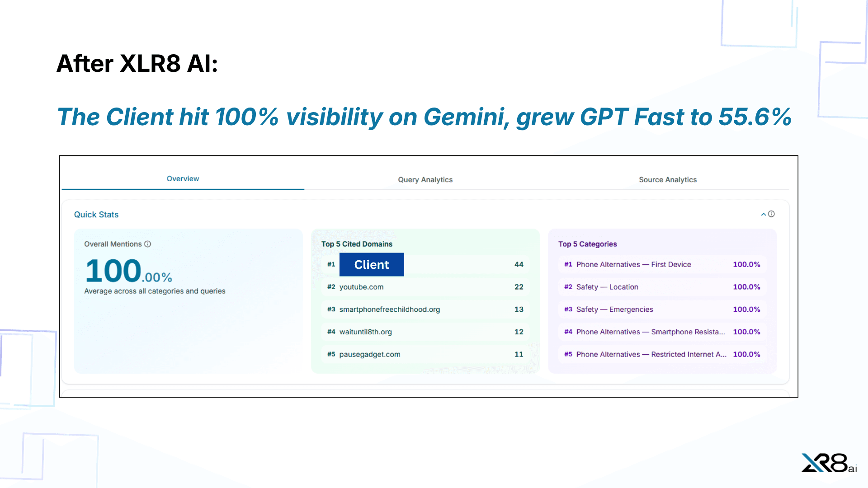Click pausegadget.com's count 11
The width and height of the screenshot is (868, 488).
(519, 354)
